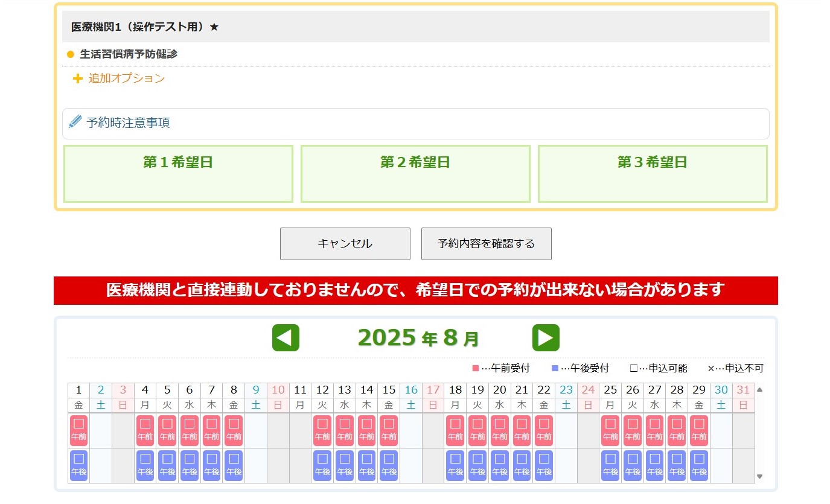
Task: Click the 午前受付 legend entry
Action: pos(501,368)
